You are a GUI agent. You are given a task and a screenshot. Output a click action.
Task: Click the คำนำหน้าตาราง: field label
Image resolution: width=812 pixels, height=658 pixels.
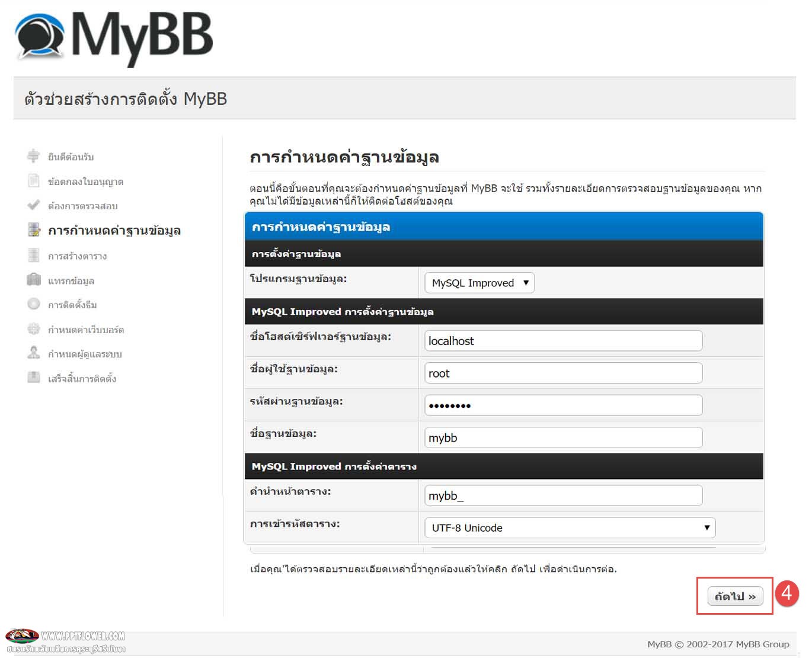[290, 491]
